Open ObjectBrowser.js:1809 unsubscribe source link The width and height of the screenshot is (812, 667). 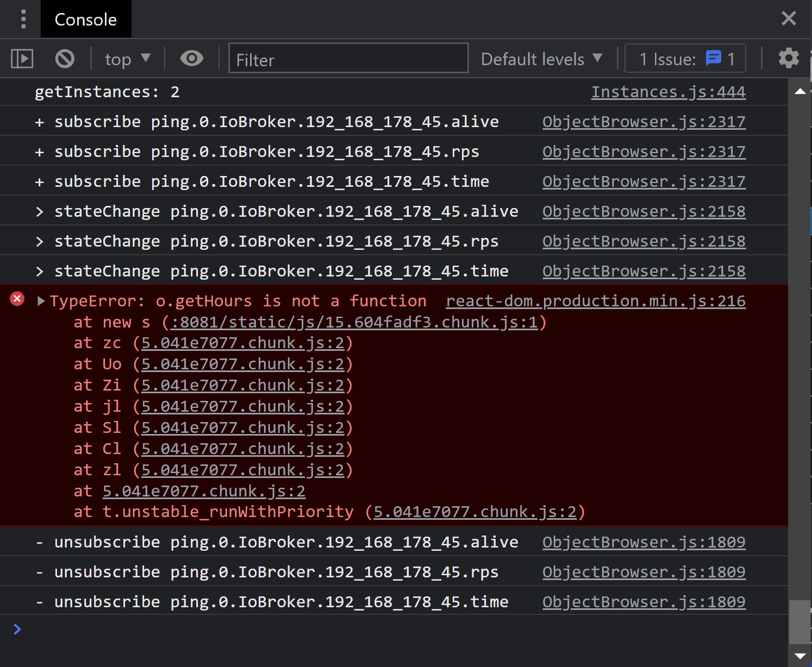(644, 542)
